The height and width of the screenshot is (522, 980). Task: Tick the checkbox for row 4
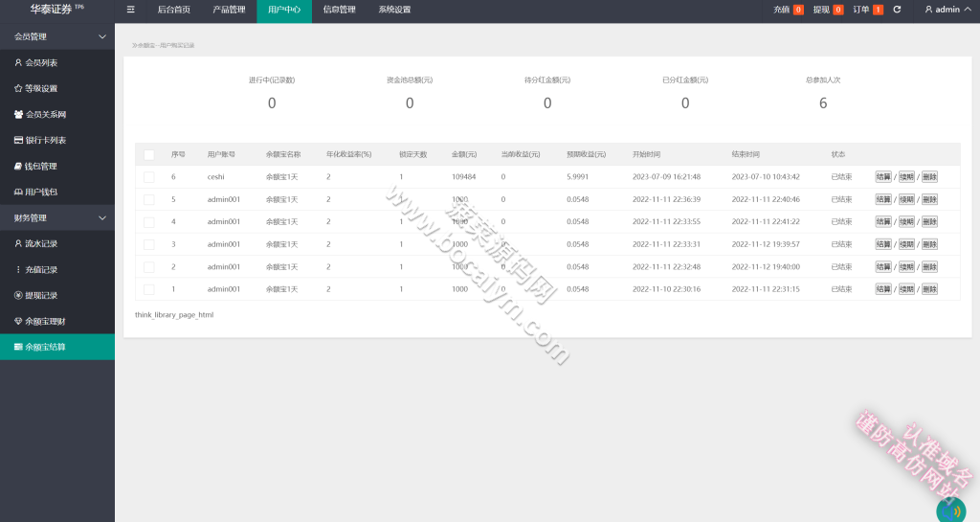pos(148,222)
